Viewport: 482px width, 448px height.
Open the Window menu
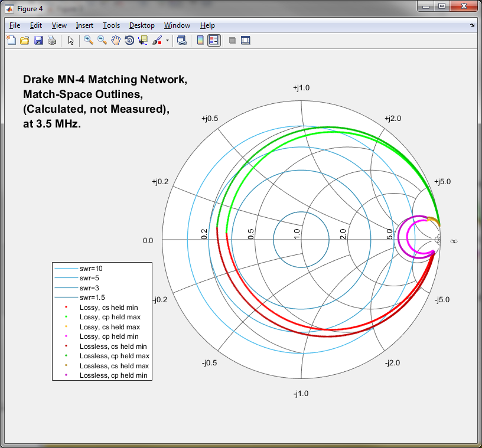[177, 25]
